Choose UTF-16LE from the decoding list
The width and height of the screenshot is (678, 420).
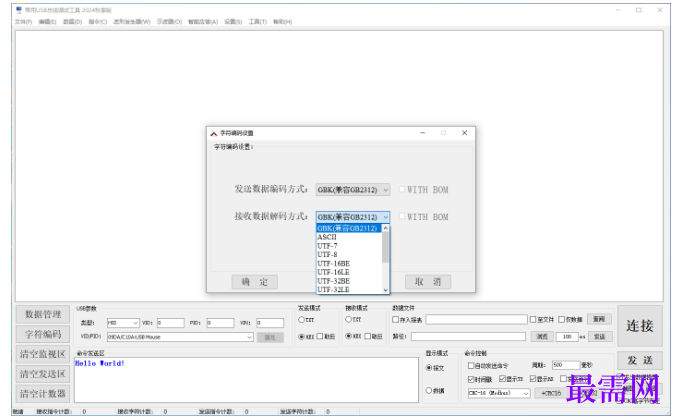click(x=349, y=272)
